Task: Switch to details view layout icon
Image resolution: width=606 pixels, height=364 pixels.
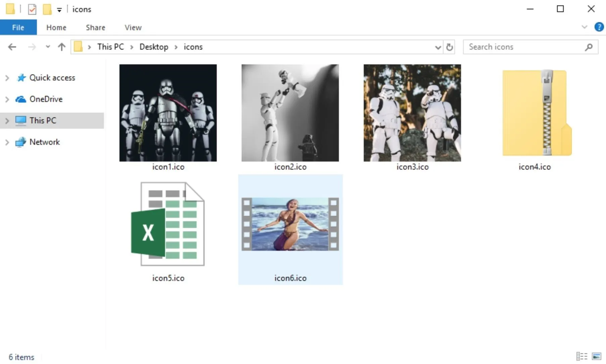Action: [x=582, y=356]
